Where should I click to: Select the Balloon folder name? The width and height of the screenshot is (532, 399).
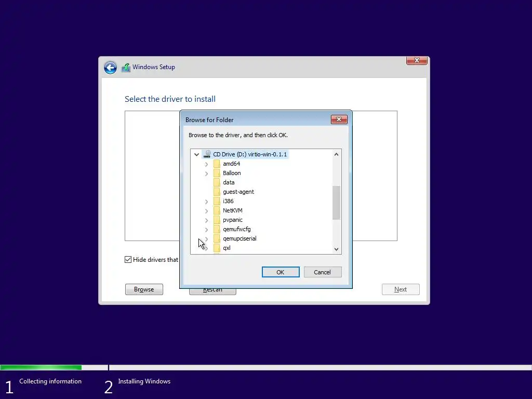232,173
